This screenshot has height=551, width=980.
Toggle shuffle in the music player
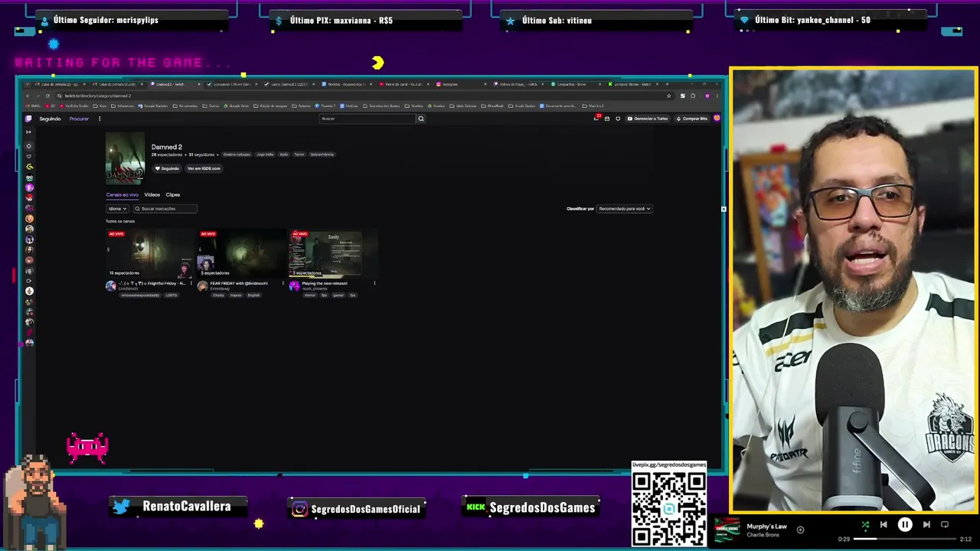(x=865, y=525)
